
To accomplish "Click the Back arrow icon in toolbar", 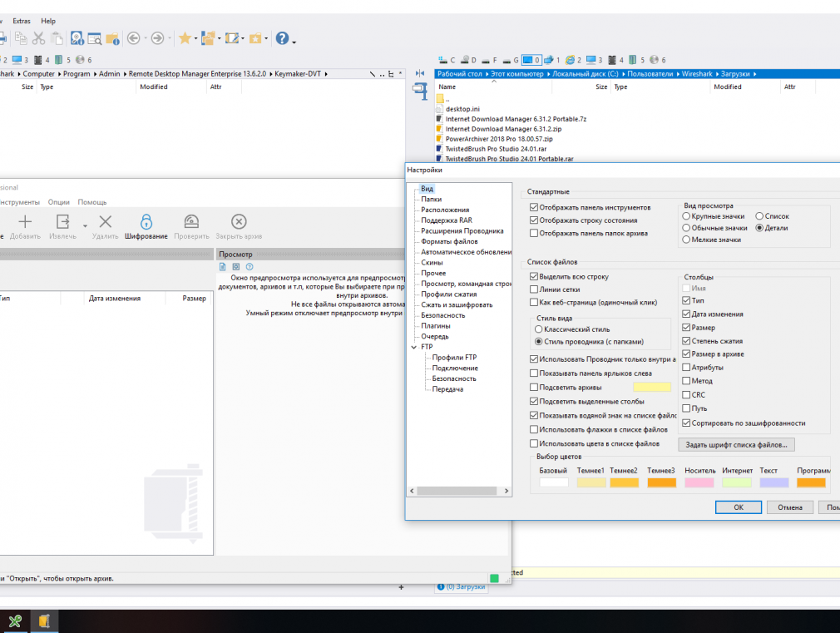I will (134, 38).
